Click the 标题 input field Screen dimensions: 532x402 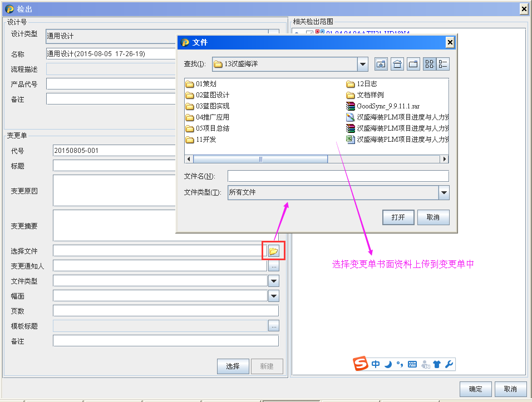(x=115, y=166)
